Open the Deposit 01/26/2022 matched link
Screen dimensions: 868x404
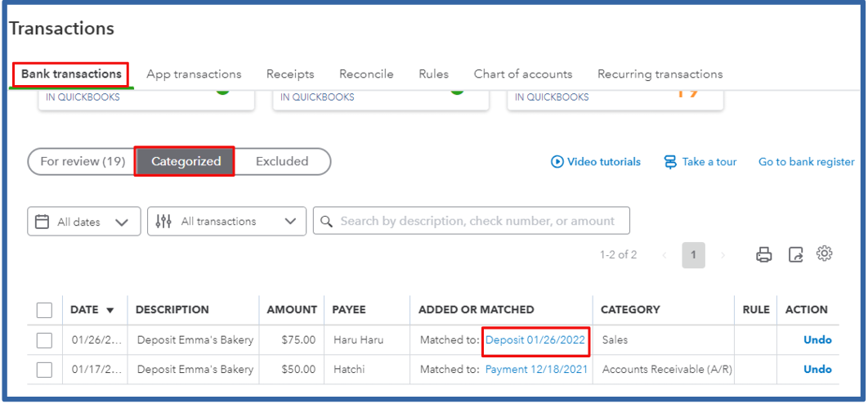(x=535, y=340)
